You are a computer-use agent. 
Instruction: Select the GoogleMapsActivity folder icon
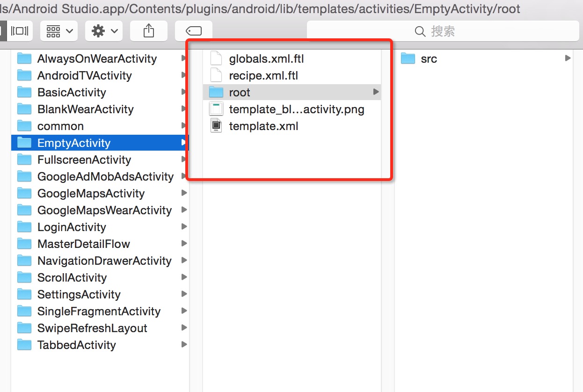(x=24, y=193)
